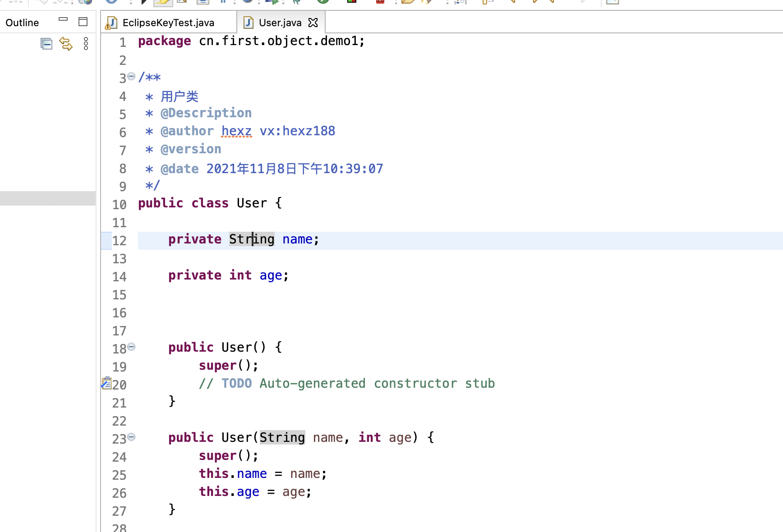Viewport: 783px width, 532px height.
Task: Maximize the Outline view
Action: pos(83,22)
